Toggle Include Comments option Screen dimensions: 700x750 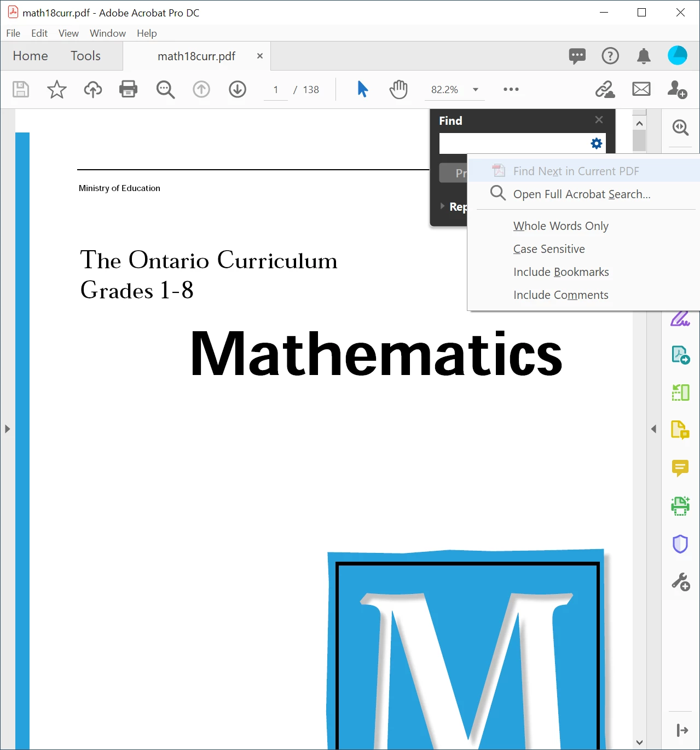point(561,295)
